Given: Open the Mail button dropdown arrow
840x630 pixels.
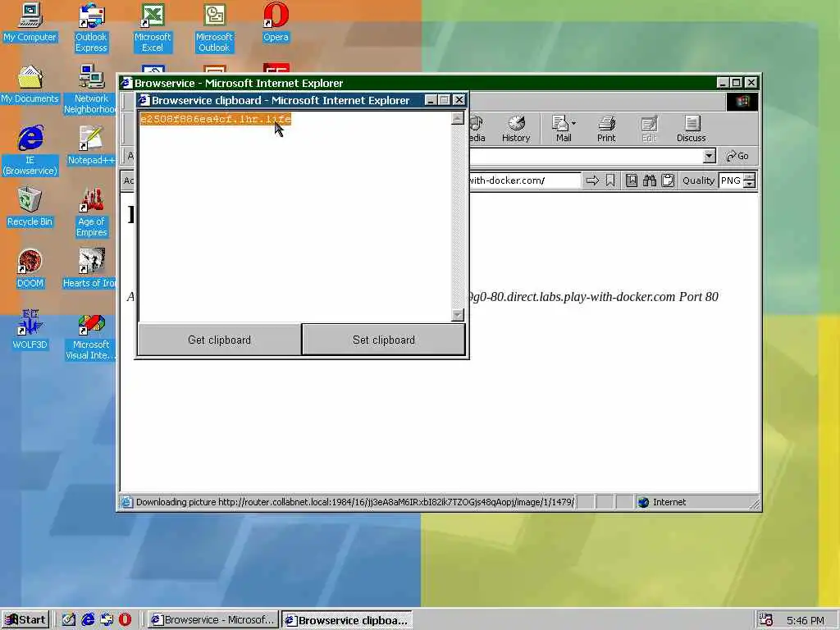Looking at the screenshot, I should point(573,123).
